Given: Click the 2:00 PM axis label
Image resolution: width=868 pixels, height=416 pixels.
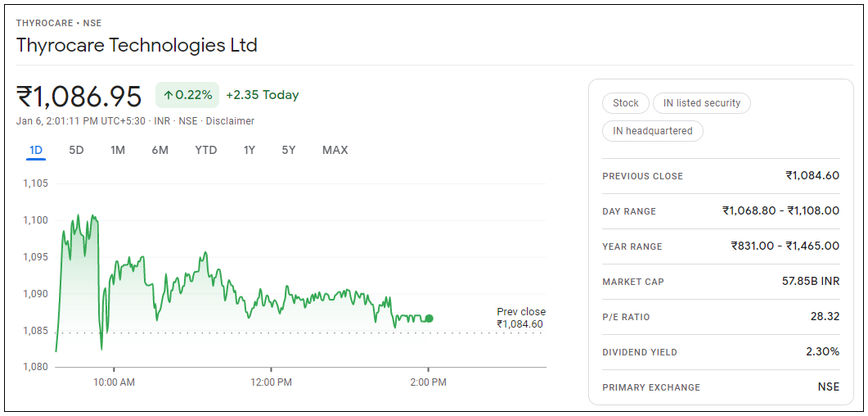Looking at the screenshot, I should pyautogui.click(x=428, y=382).
